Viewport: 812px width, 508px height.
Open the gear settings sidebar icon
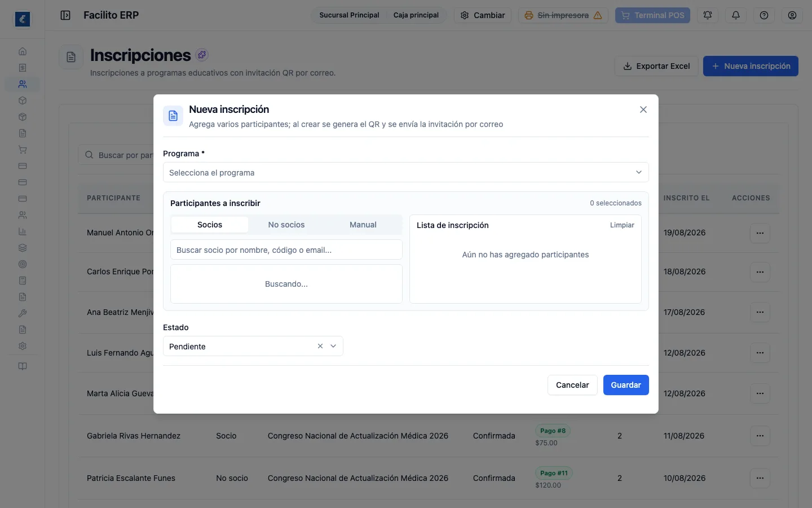tap(23, 346)
